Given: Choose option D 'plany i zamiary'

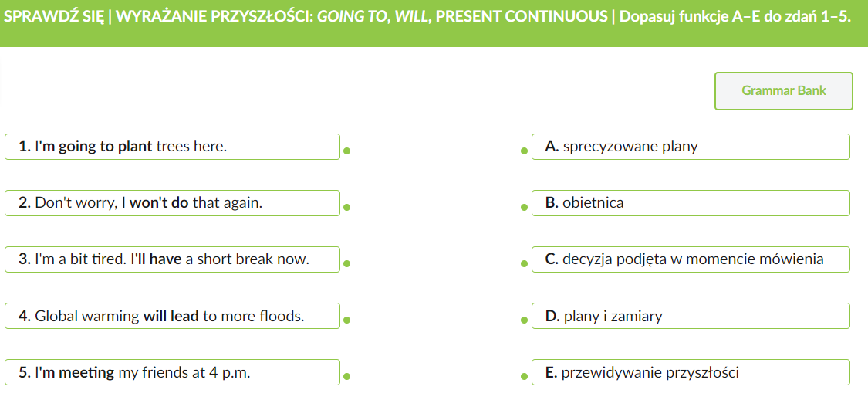Looking at the screenshot, I should point(691,316).
